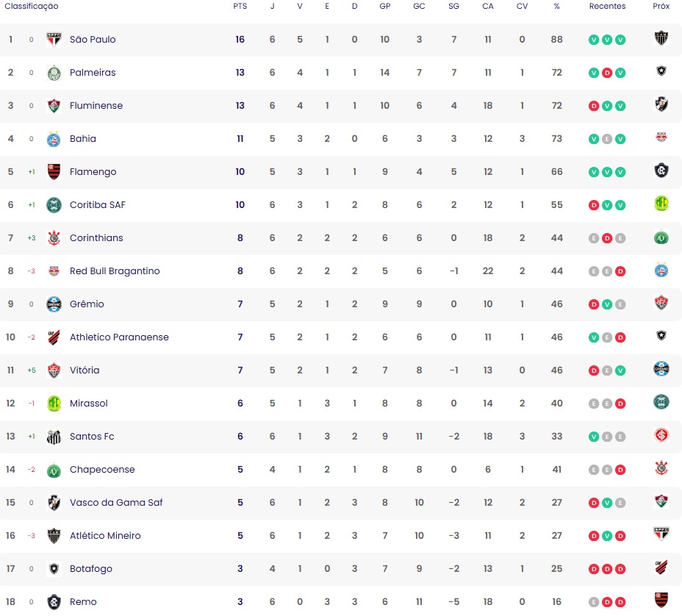
Task: Click the Corinthians crest beside the team name
Action: pos(54,238)
